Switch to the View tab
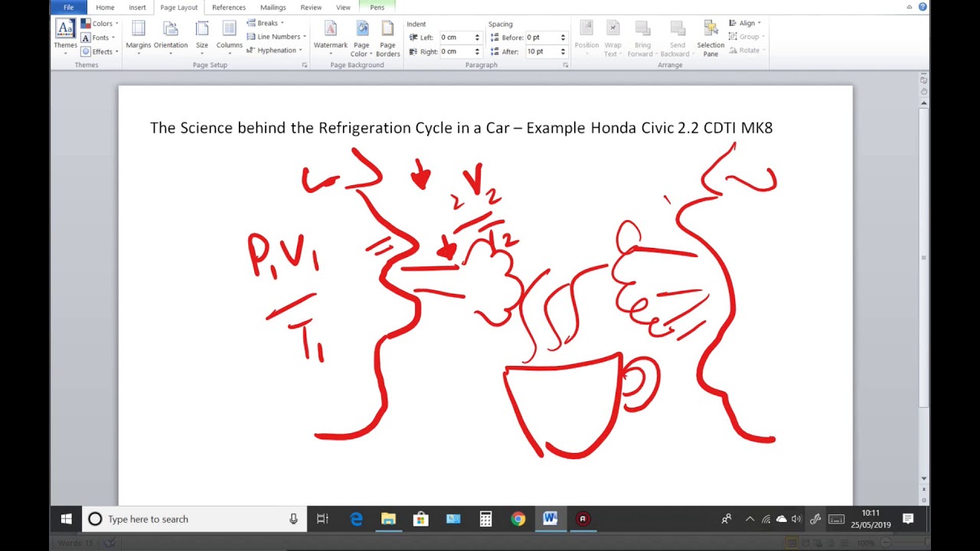The height and width of the screenshot is (551, 980). coord(343,7)
